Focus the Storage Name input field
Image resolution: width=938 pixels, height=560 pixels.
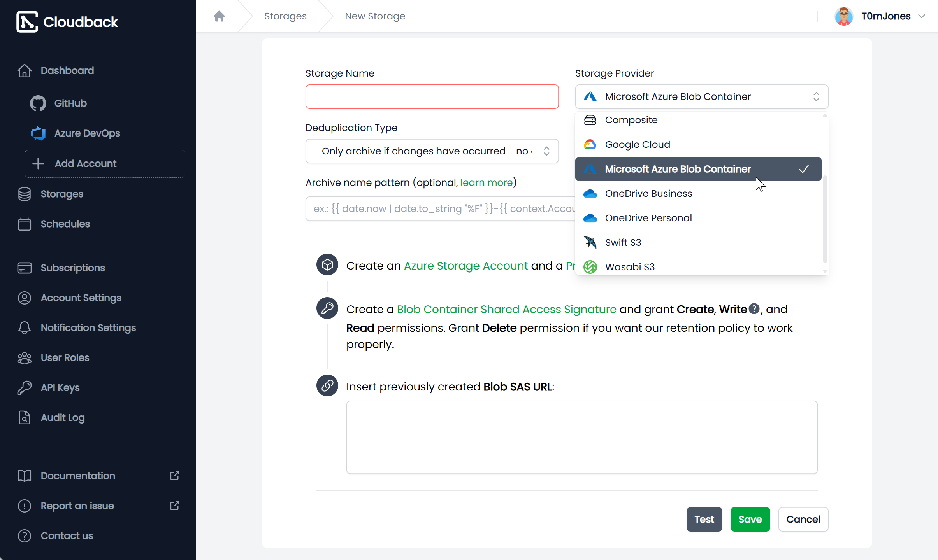pos(432,97)
